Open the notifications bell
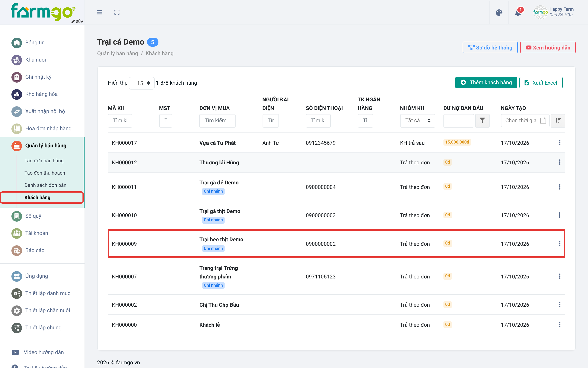588x368 pixels. [518, 13]
